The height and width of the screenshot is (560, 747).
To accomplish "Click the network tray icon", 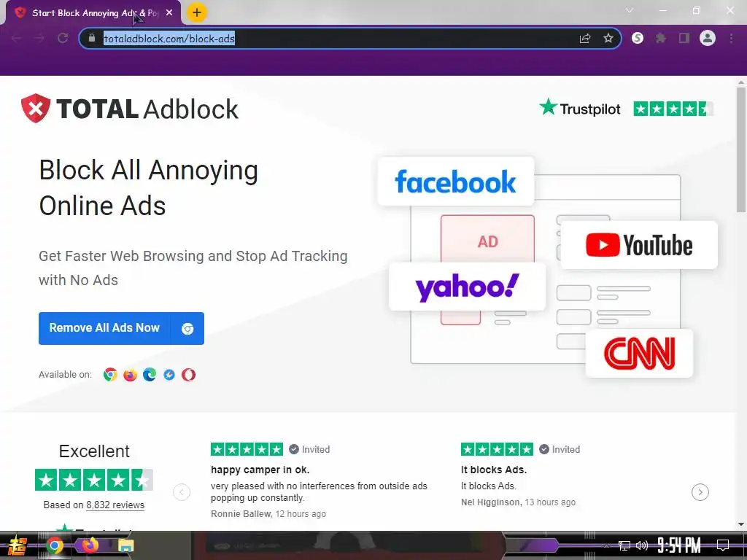I will 624,545.
